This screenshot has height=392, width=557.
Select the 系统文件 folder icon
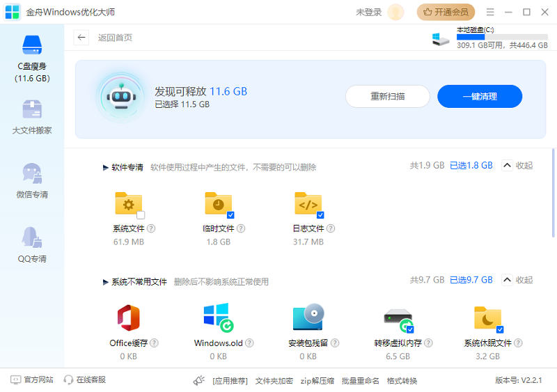pyautogui.click(x=129, y=203)
